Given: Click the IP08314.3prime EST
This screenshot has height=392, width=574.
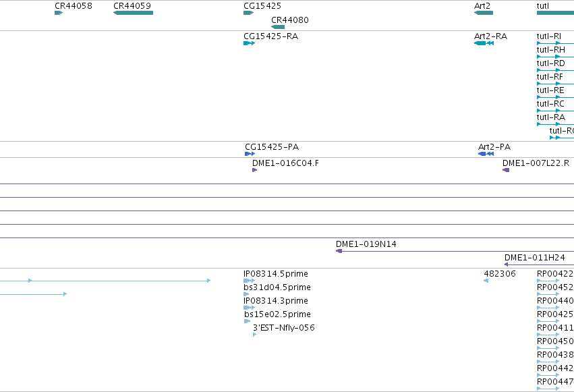Looking at the screenshot, I should [250, 308].
